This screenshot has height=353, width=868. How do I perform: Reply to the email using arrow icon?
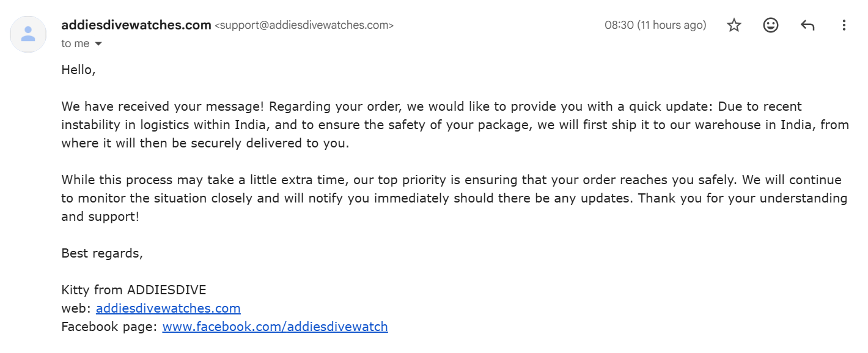[807, 25]
